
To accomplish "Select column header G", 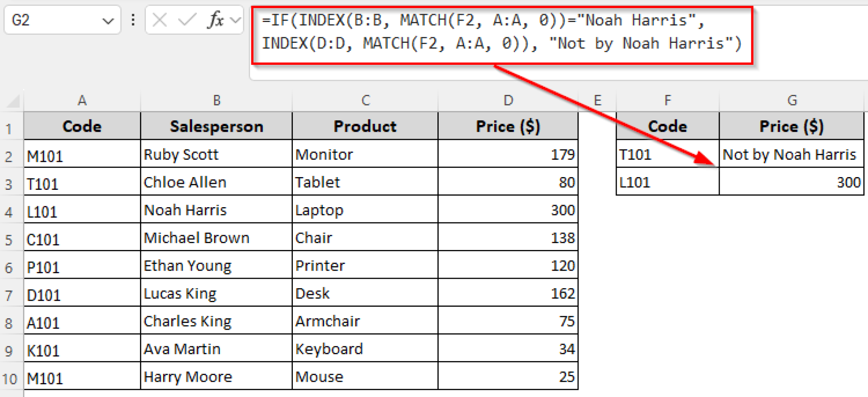I will pos(792,100).
